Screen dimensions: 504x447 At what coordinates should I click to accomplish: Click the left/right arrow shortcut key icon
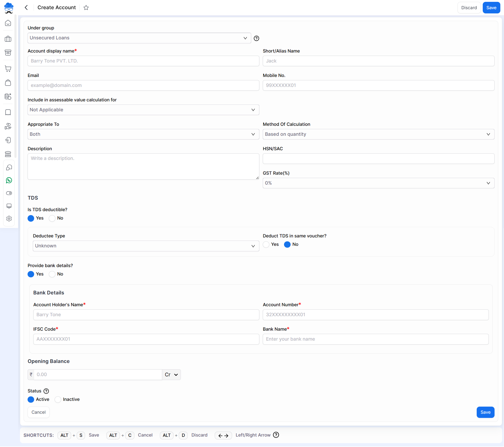(223, 435)
